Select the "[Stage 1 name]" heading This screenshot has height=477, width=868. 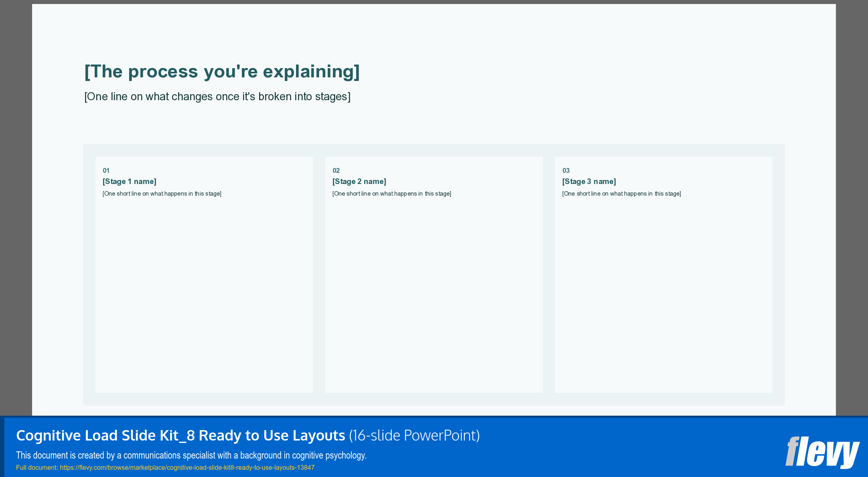point(130,182)
